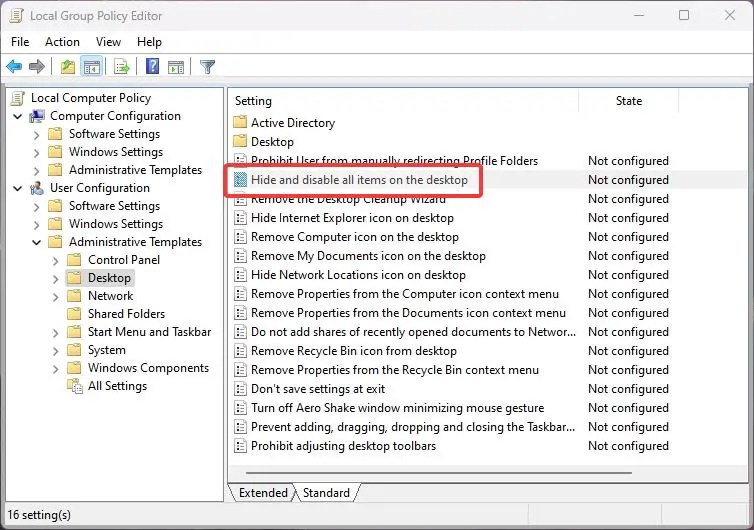Image resolution: width=754 pixels, height=530 pixels.
Task: Expand Software Settings under Computer Configuration
Action: (x=37, y=135)
